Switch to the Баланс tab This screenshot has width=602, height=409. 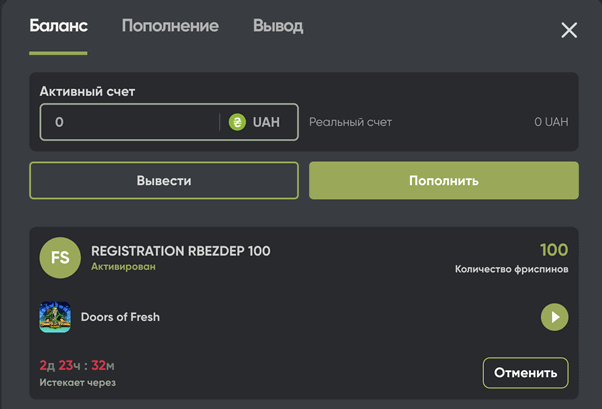pos(58,26)
